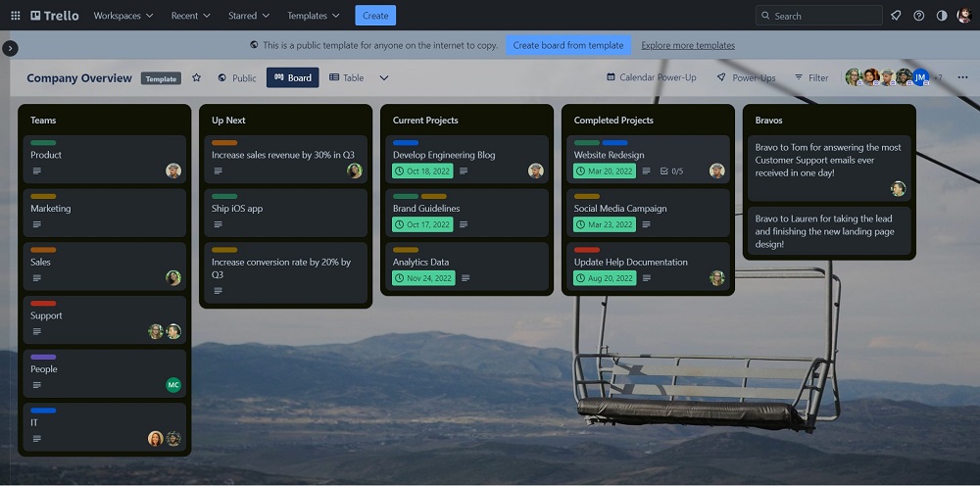Image resolution: width=980 pixels, height=486 pixels.
Task: Open the Recent dropdown
Action: 191,16
